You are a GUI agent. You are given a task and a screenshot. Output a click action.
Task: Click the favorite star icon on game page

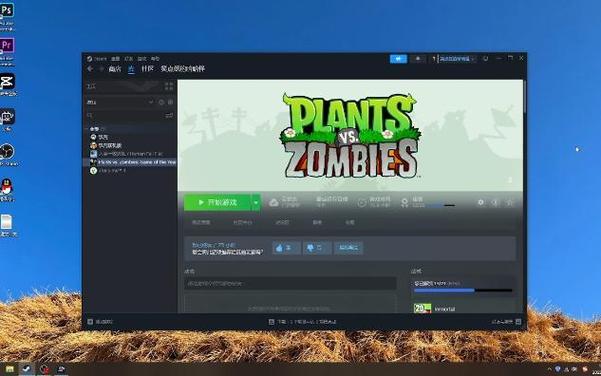(x=509, y=202)
